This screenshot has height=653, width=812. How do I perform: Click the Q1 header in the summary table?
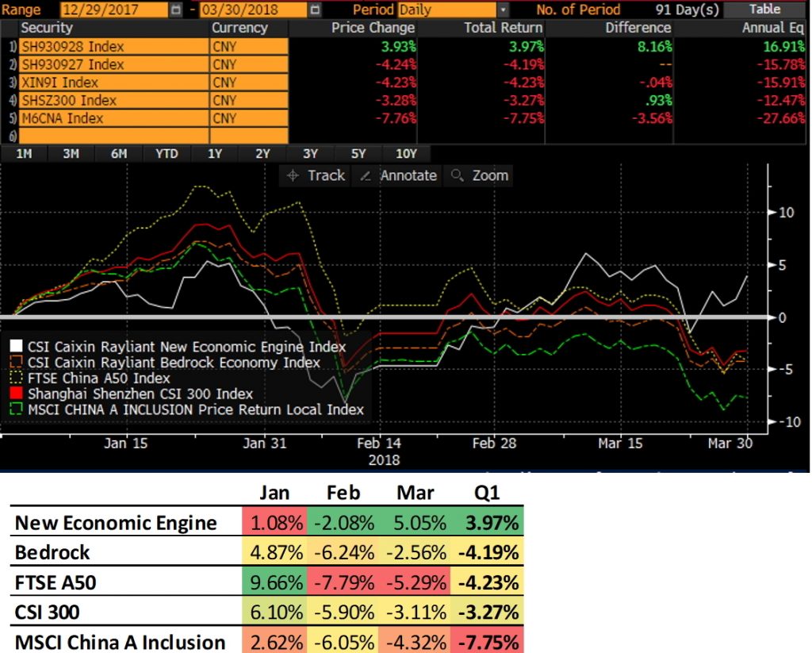click(x=487, y=492)
